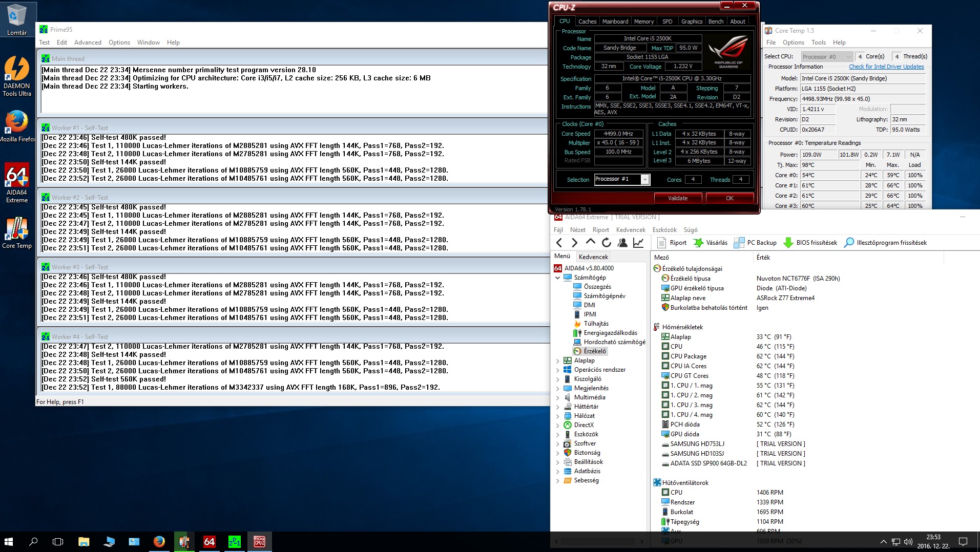Expand Kiszolgáló tree node
Screen dimensions: 980x552
tap(557, 379)
